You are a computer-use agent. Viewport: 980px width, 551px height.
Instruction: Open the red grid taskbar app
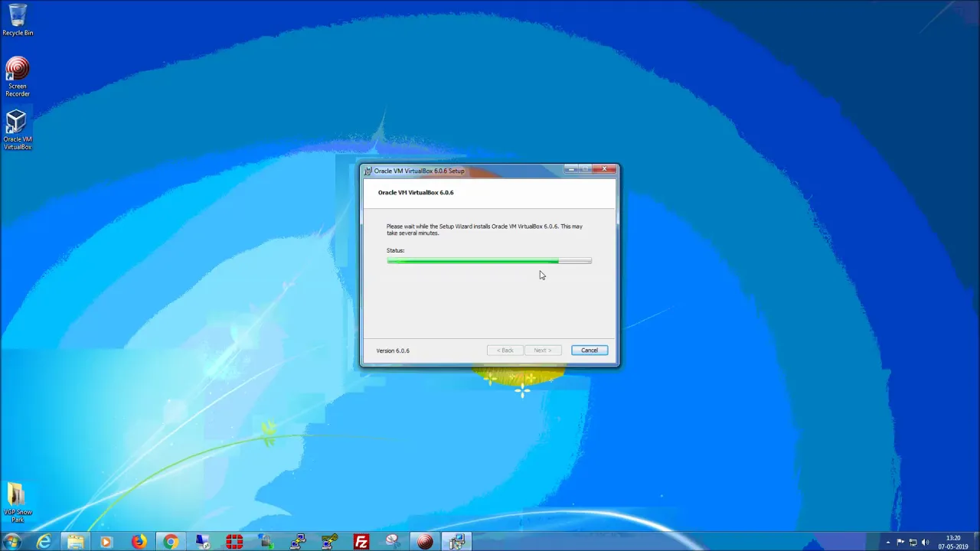234,542
